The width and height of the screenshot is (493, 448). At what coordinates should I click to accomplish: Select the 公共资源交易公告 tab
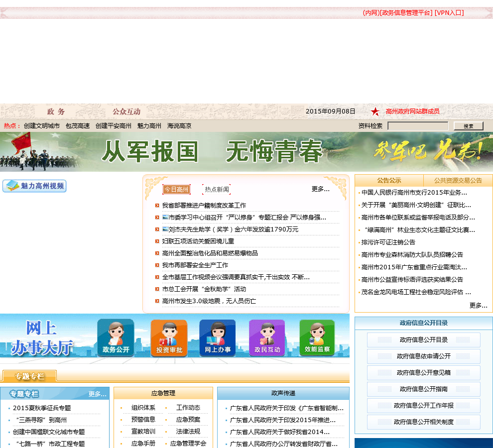[458, 181]
